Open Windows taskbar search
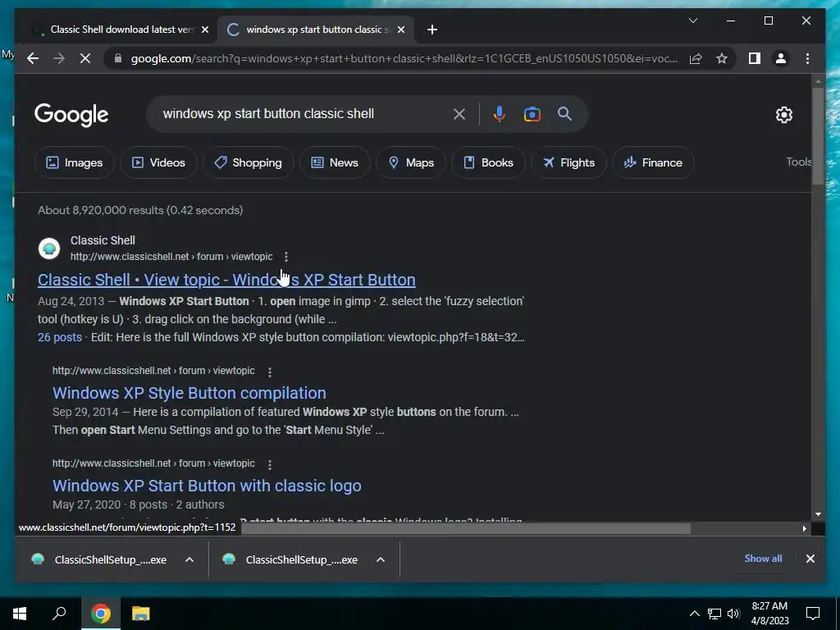 pos(59,614)
